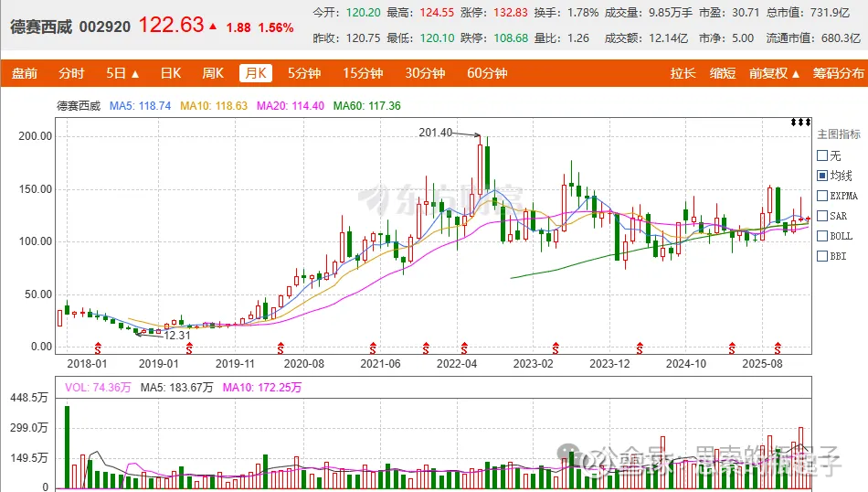Image resolution: width=868 pixels, height=492 pixels.
Task: Enable the BOLL indicator checkbox
Action: click(822, 236)
